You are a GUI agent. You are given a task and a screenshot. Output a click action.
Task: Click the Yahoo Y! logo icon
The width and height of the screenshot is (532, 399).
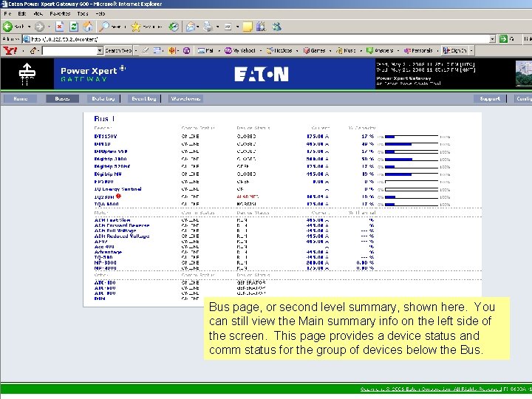(x=10, y=50)
